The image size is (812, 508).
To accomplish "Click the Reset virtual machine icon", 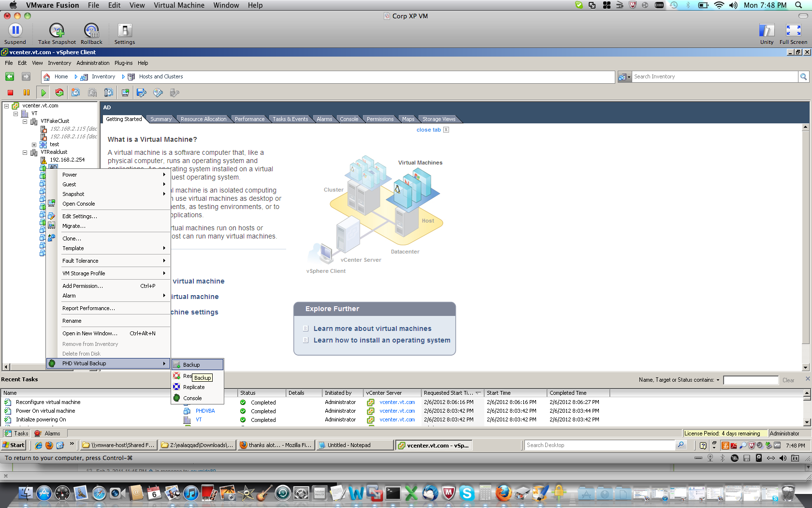I will click(x=59, y=92).
